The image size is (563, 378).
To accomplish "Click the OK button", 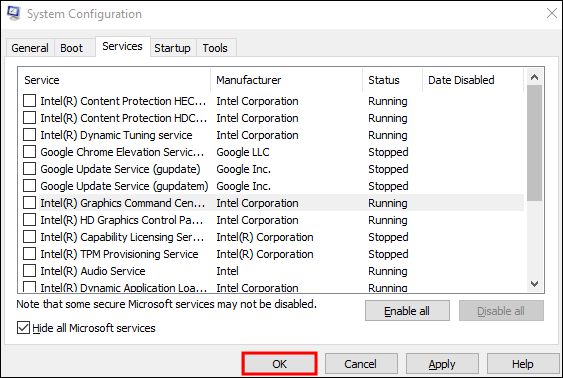I will (x=279, y=364).
